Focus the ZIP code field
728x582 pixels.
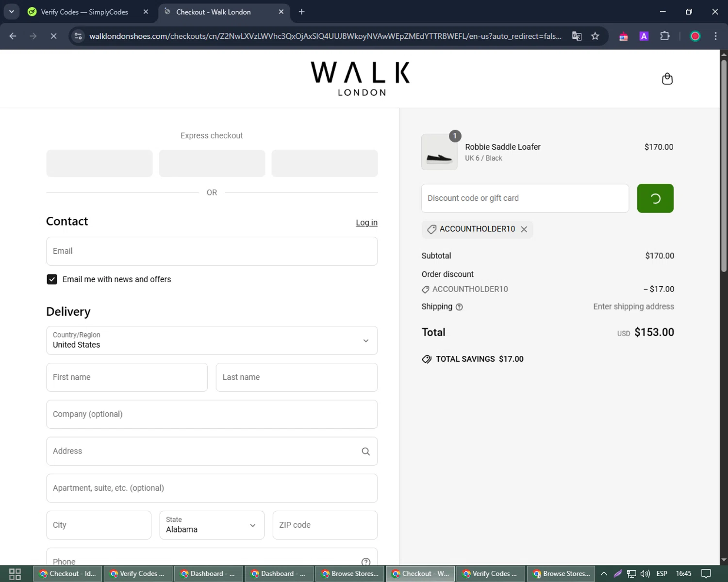325,525
